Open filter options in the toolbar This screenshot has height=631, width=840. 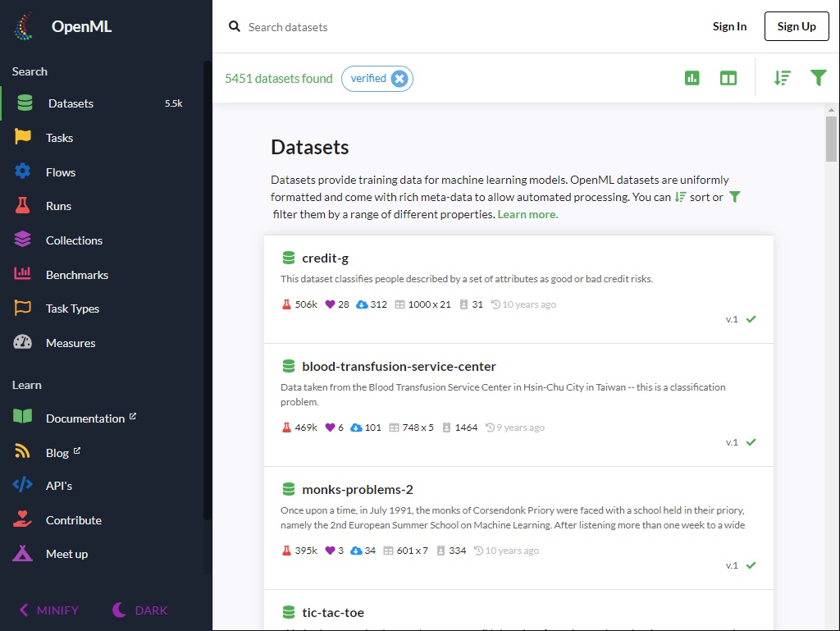(x=818, y=78)
